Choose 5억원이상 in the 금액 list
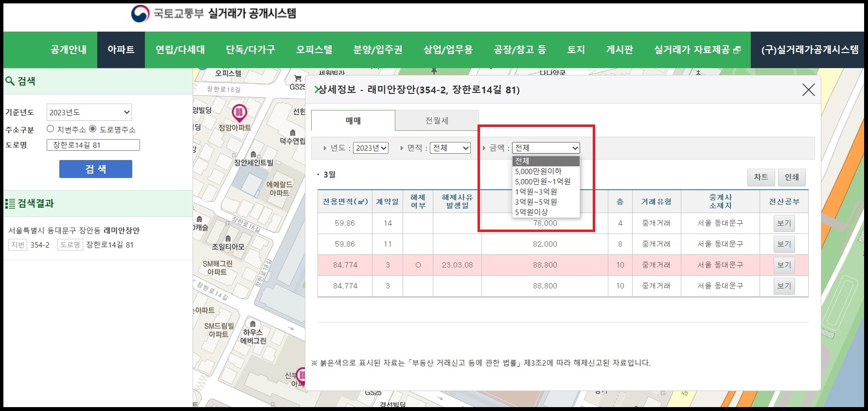Viewport: 868px width, 411px height. click(x=546, y=212)
